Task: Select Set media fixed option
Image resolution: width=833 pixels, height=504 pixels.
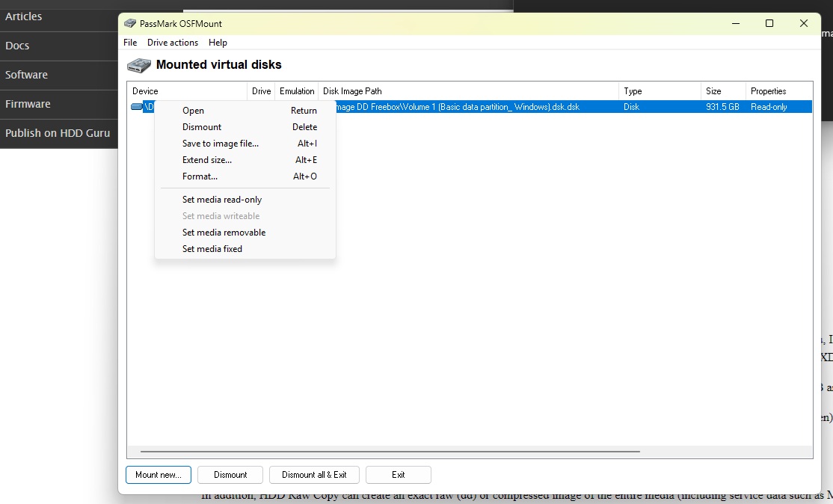Action: point(245,249)
